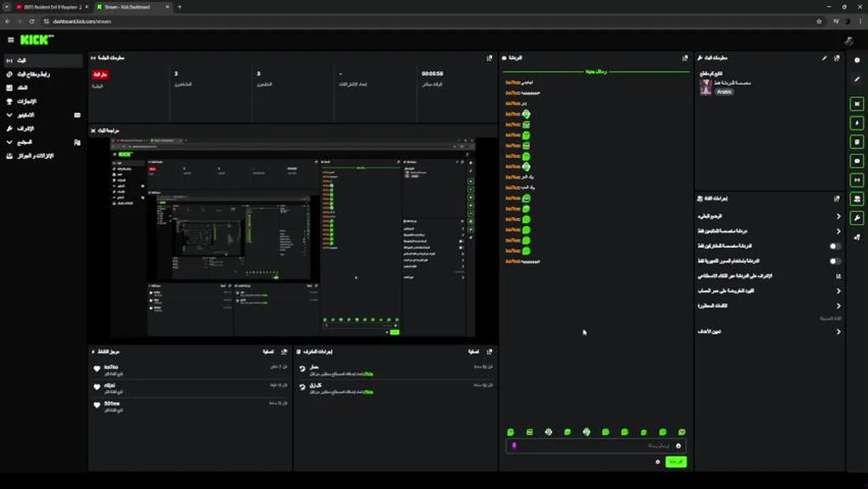Screen dimensions: 868x489
Task: Click the info icon in the right-edge rail
Action: (x=856, y=60)
